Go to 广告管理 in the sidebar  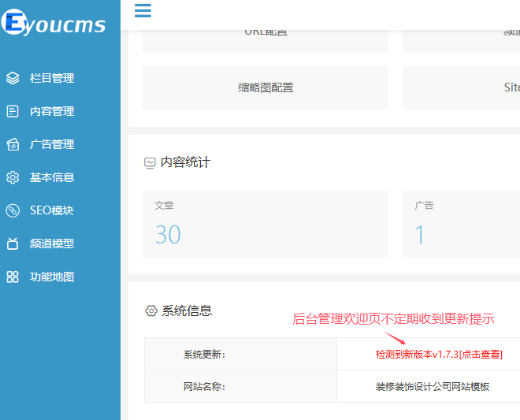coord(52,144)
